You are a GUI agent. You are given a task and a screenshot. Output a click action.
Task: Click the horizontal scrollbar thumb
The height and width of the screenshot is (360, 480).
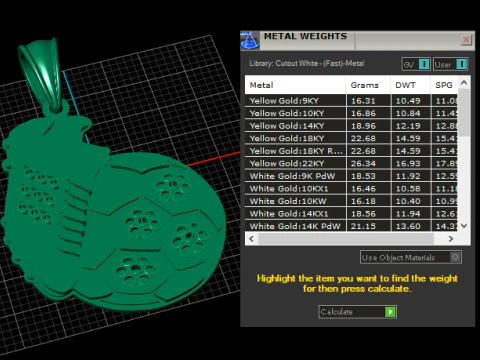coord(346,239)
